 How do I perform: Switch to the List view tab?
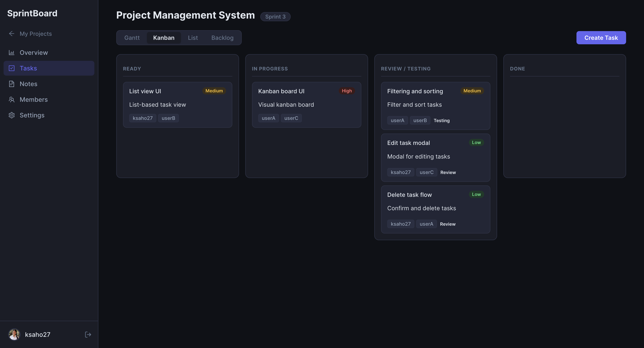pos(193,38)
